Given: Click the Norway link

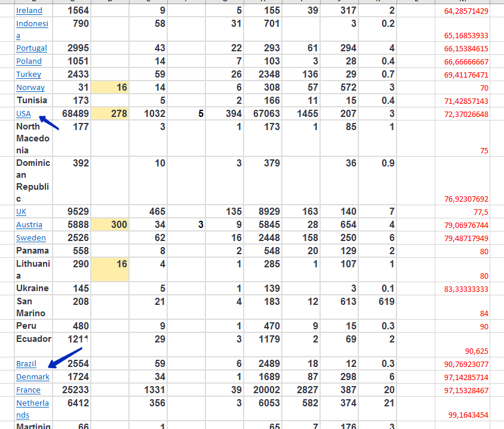Looking at the screenshot, I should pos(30,88).
